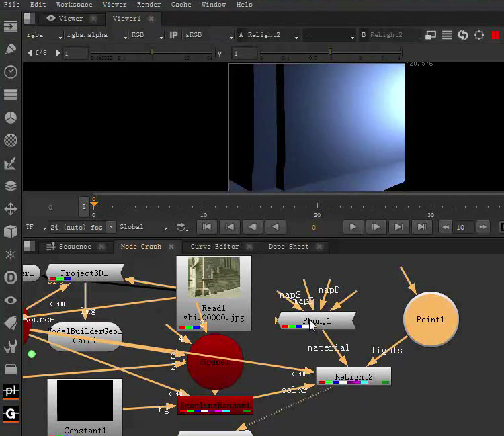Open the Draw nodes toolbar menu
Screen dimensions: 504x436
[x=11, y=49]
